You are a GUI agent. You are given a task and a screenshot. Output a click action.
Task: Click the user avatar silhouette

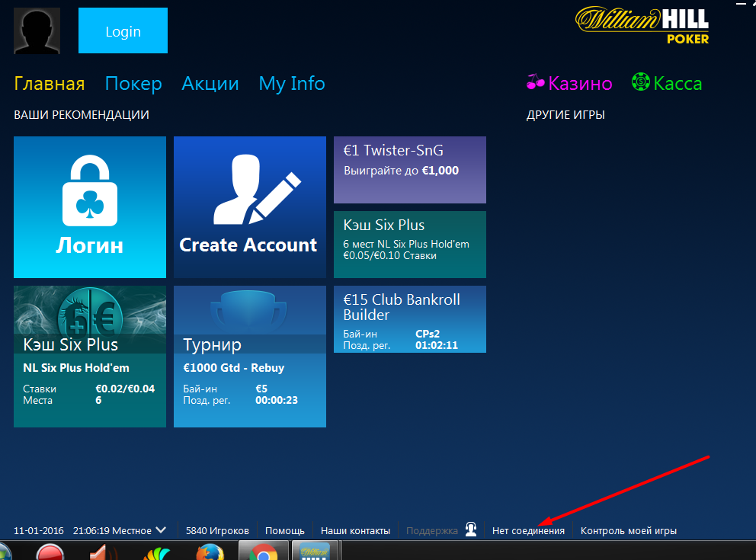[x=37, y=30]
